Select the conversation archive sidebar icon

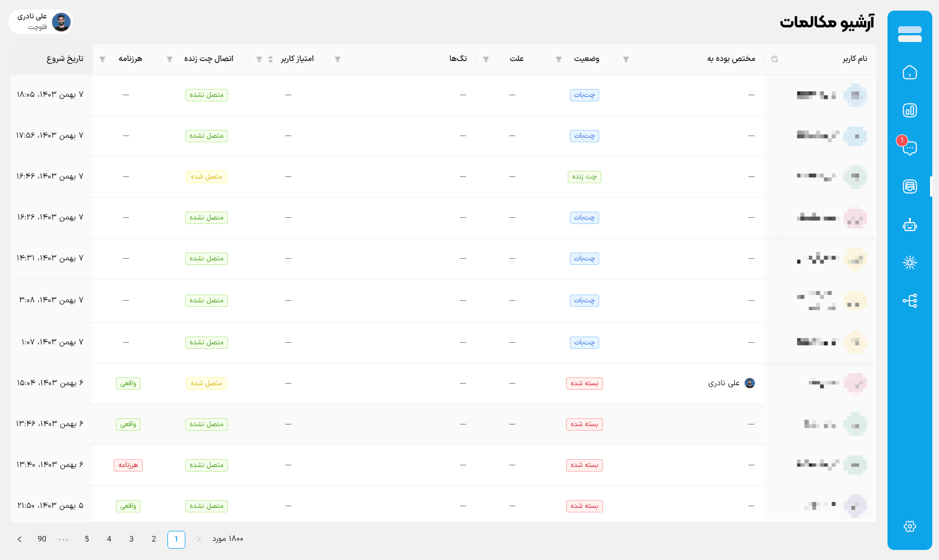[909, 186]
